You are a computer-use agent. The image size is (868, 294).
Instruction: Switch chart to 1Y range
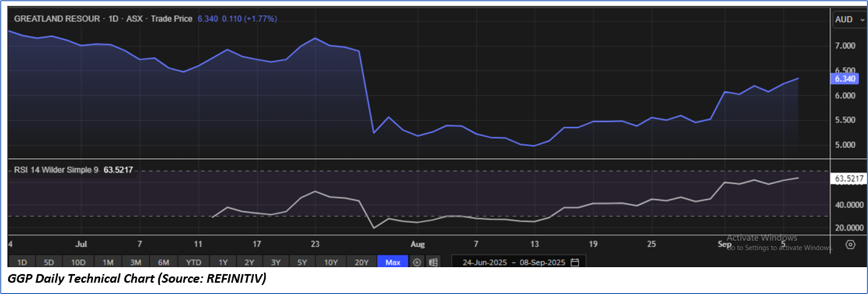click(x=222, y=262)
